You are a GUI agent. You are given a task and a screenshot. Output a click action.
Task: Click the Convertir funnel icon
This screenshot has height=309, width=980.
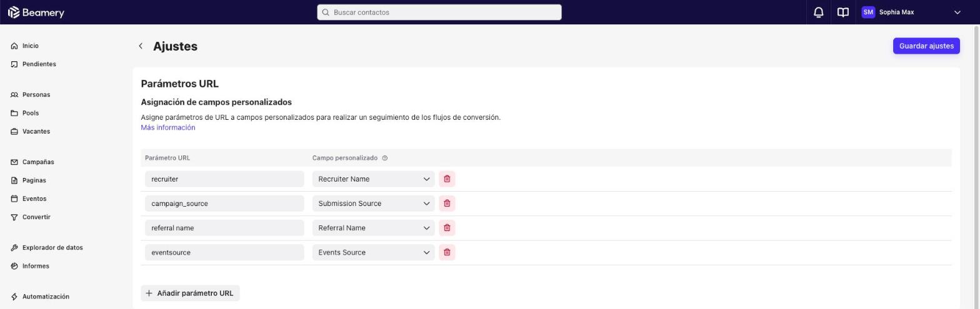tap(14, 217)
